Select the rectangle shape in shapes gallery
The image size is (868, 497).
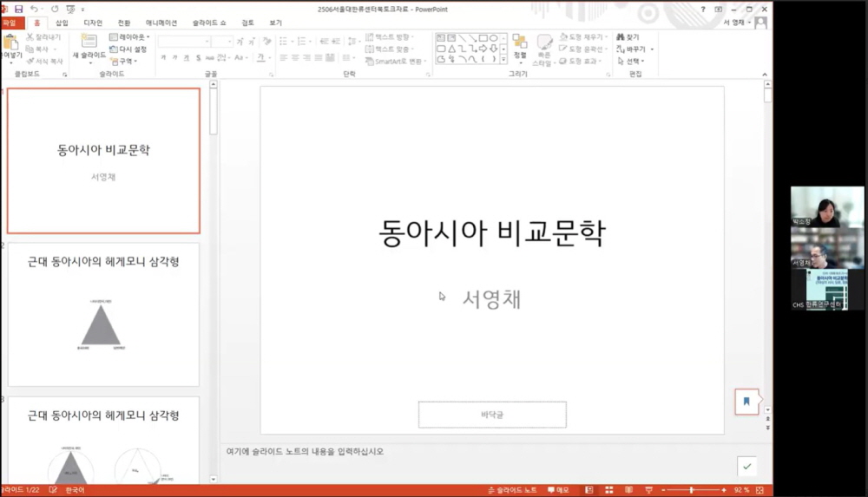pyautogui.click(x=483, y=38)
